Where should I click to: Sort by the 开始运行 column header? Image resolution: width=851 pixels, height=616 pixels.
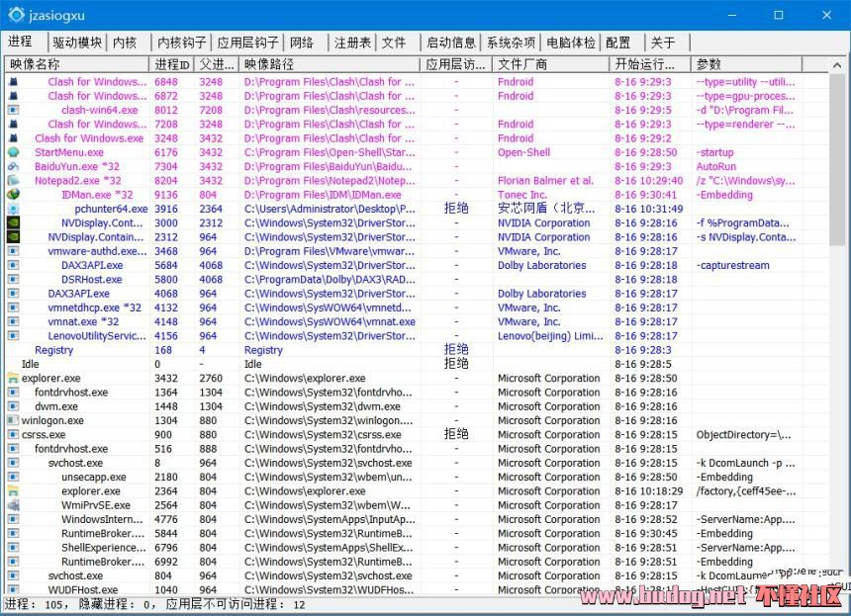click(x=650, y=64)
